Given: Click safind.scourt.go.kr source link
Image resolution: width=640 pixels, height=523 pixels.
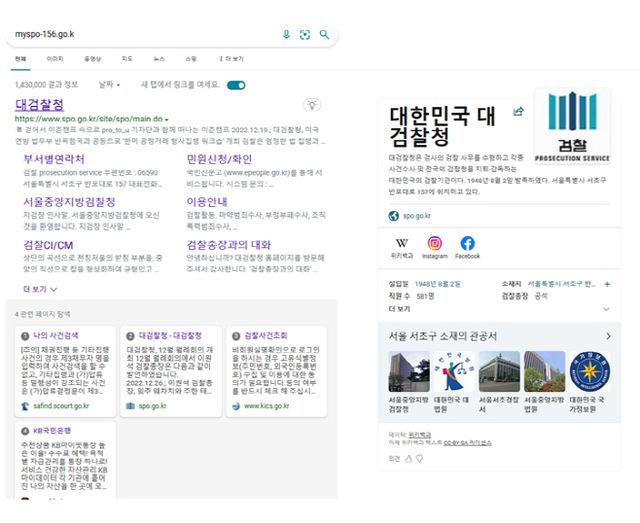Looking at the screenshot, I should [61, 406].
